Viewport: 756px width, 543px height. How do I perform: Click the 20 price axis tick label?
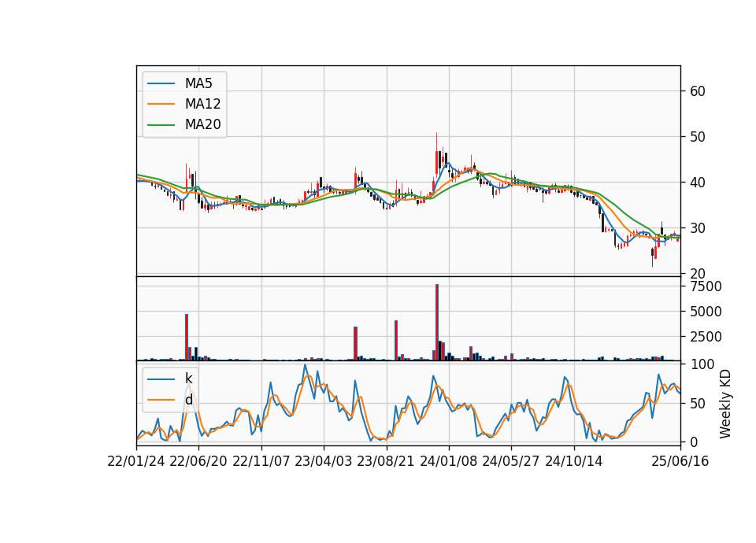tap(697, 274)
